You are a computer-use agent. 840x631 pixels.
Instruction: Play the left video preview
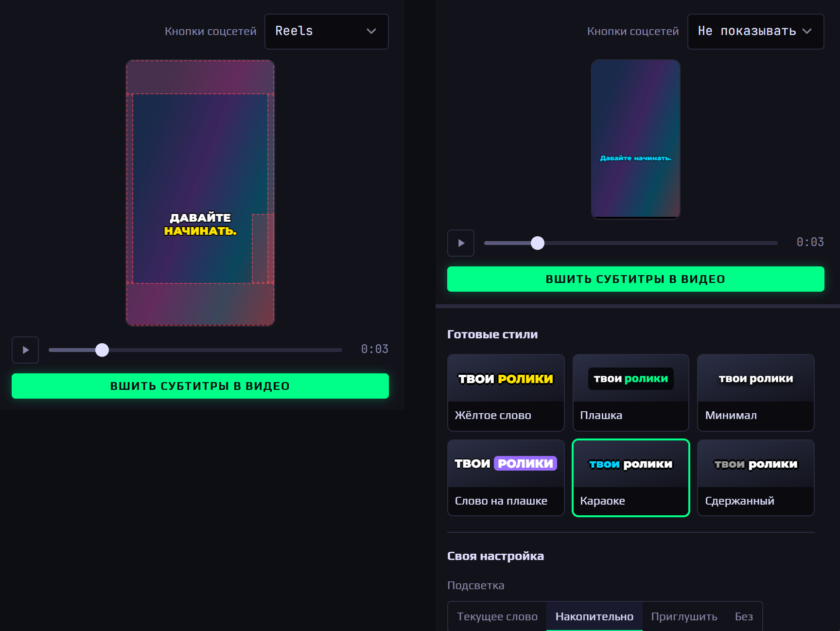25,350
